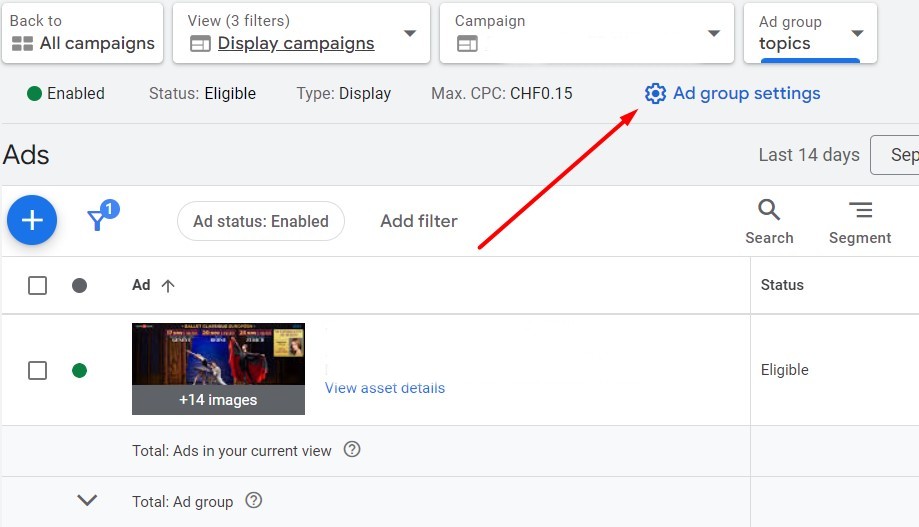Click the grey status dot in header
Image resolution: width=919 pixels, height=527 pixels.
[x=80, y=286]
